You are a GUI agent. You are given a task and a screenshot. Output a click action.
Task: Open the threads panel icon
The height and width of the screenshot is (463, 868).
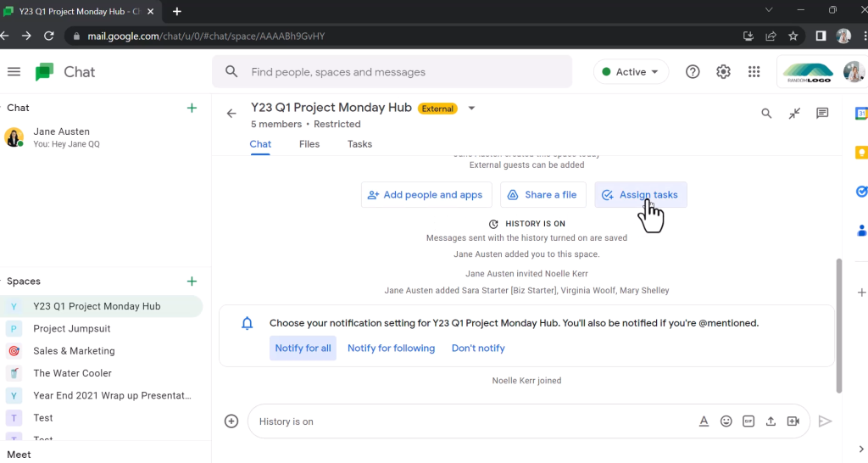822,114
